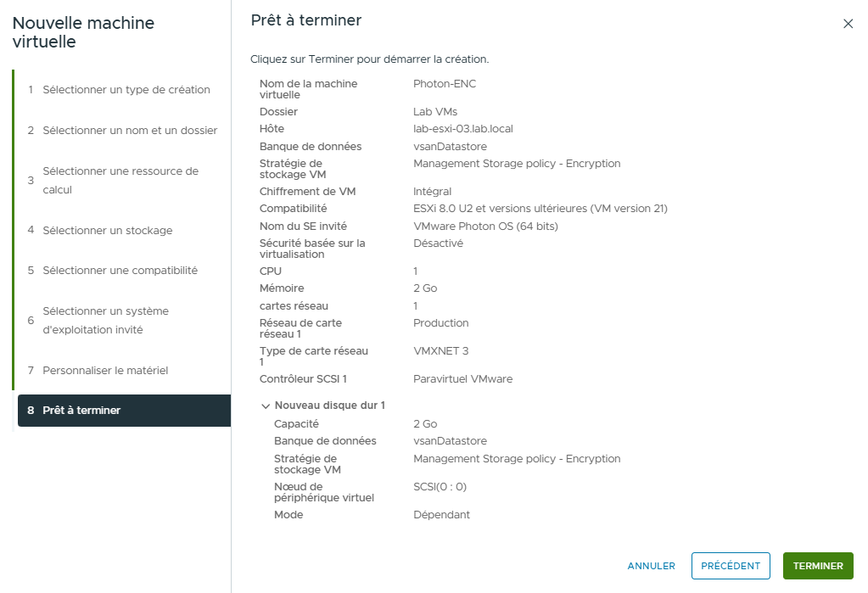
Task: Click the Nouvelle machine virtuelle wizard title
Action: 83,32
